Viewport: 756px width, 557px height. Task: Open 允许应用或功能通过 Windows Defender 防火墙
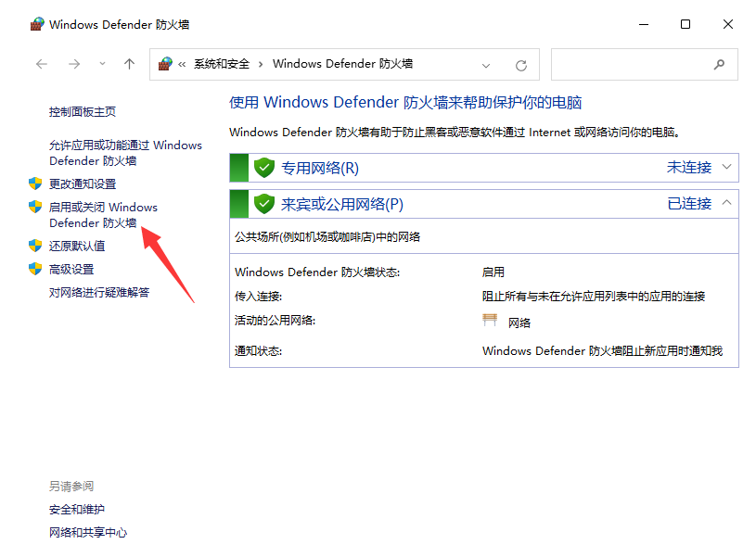124,153
